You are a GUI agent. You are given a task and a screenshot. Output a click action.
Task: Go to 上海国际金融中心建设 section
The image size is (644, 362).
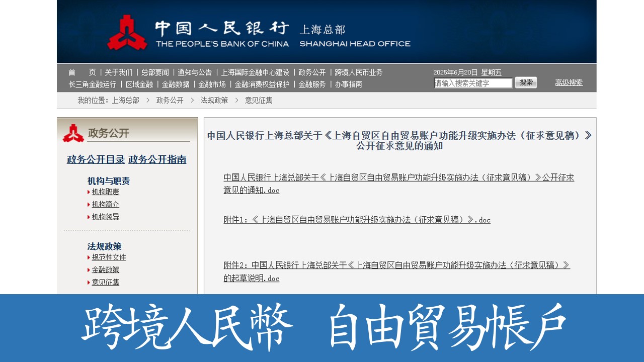tap(255, 72)
